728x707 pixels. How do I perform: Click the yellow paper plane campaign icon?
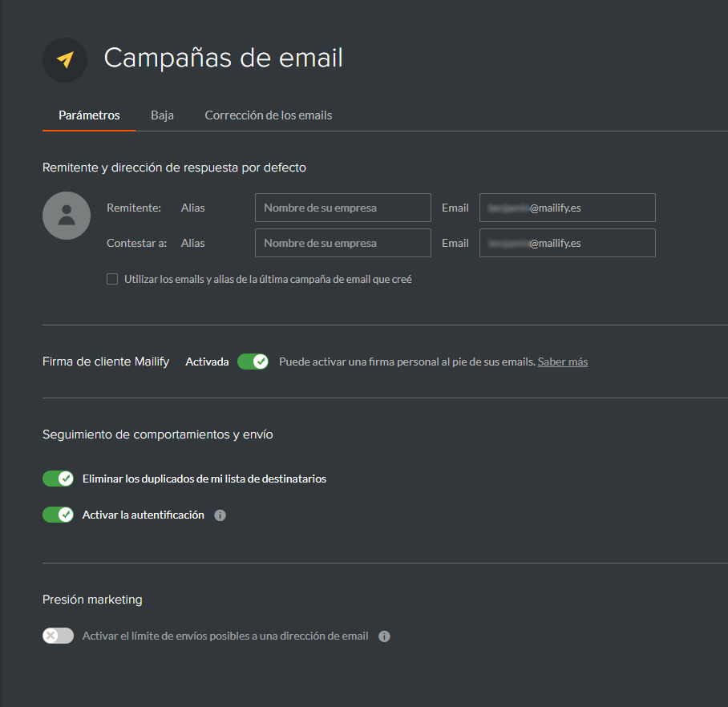pos(65,60)
